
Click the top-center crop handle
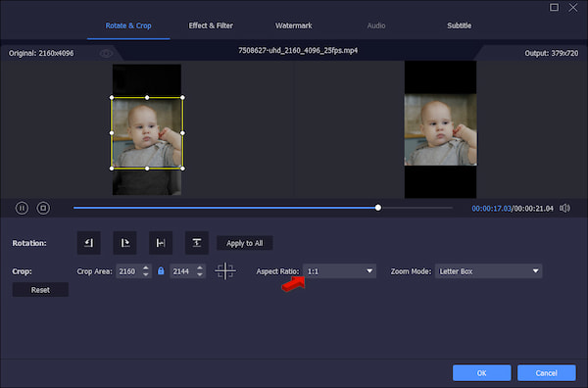coord(147,97)
